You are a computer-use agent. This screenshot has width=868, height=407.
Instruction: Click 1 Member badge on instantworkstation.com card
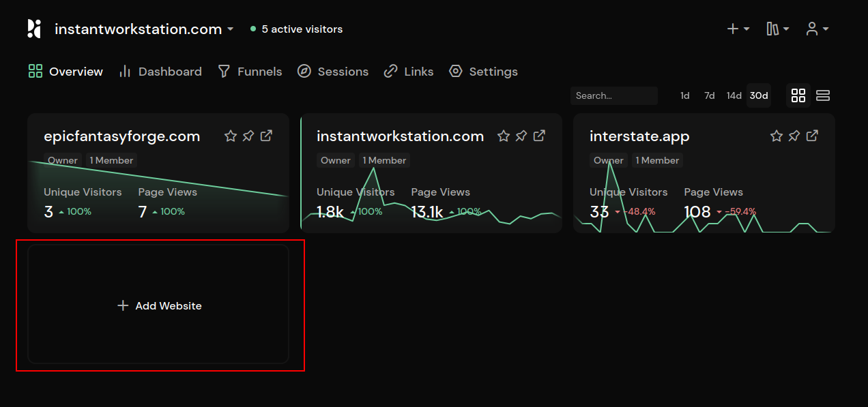[384, 160]
